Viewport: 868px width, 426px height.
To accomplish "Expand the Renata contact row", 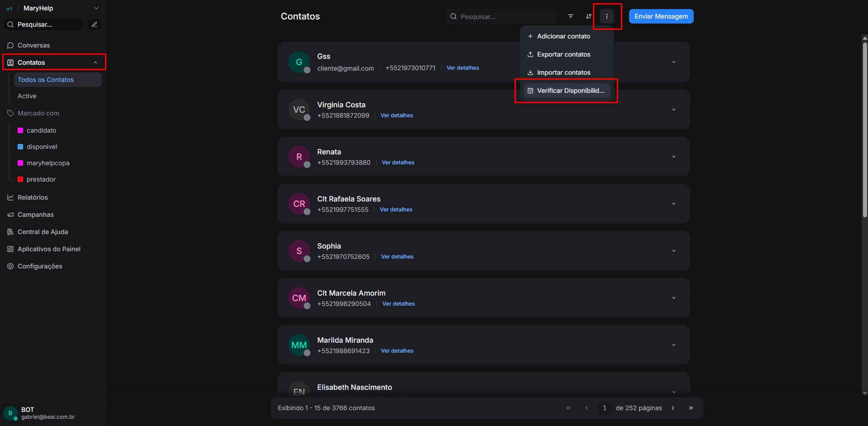I will (x=673, y=157).
